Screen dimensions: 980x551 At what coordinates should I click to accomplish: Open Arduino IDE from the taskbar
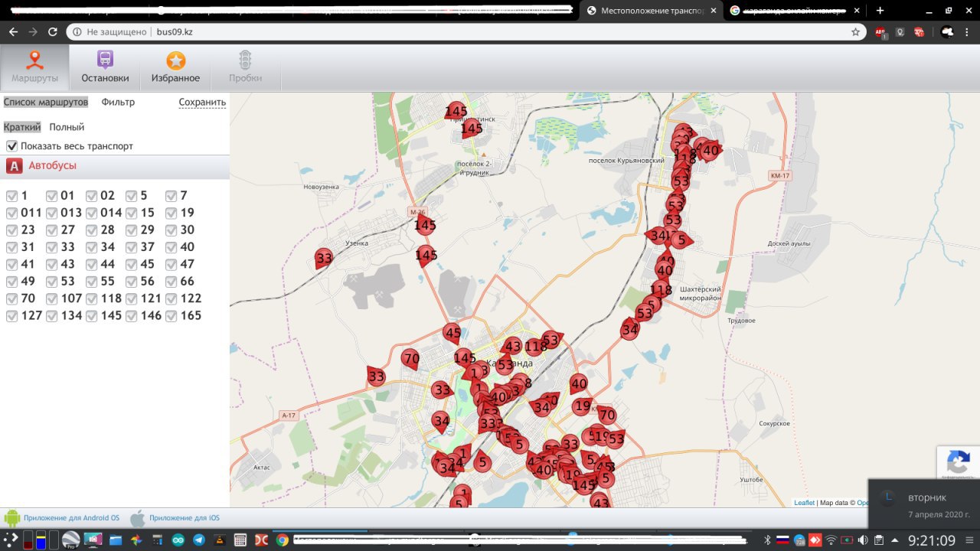178,540
